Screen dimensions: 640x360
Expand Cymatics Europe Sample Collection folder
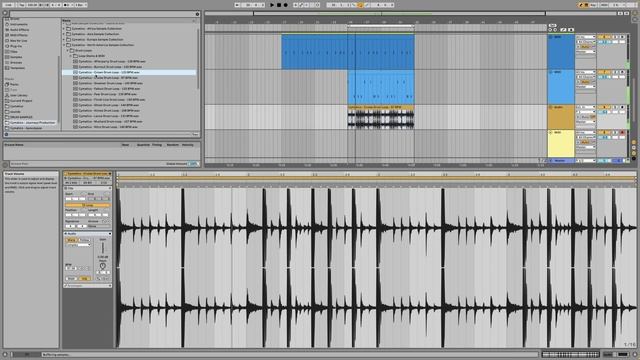tap(64, 40)
